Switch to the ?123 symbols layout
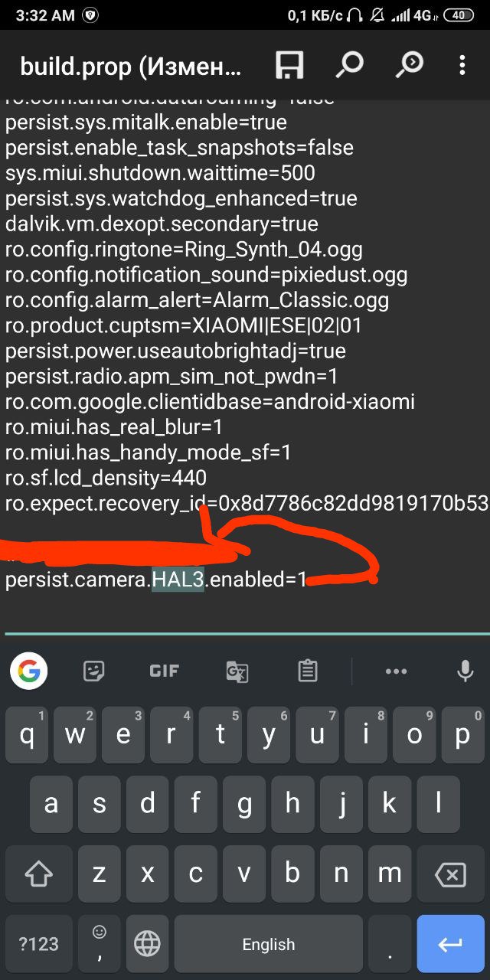The image size is (490, 980). click(38, 943)
